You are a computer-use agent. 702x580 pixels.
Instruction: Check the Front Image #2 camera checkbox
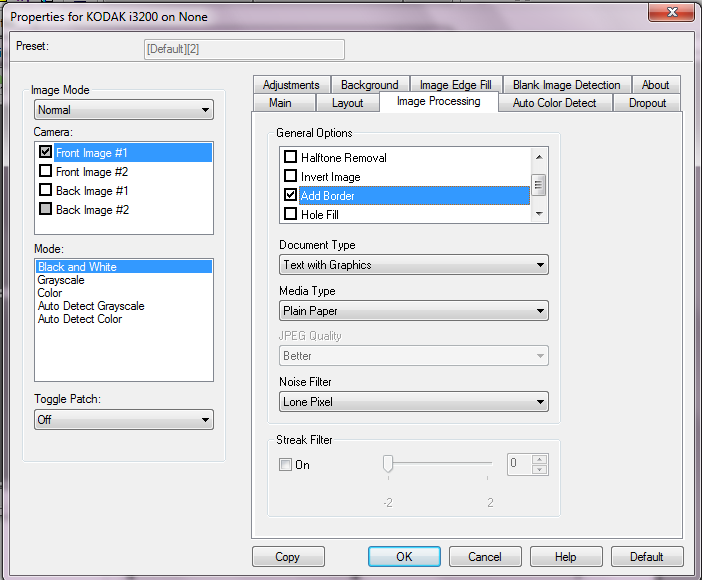click(x=45, y=171)
